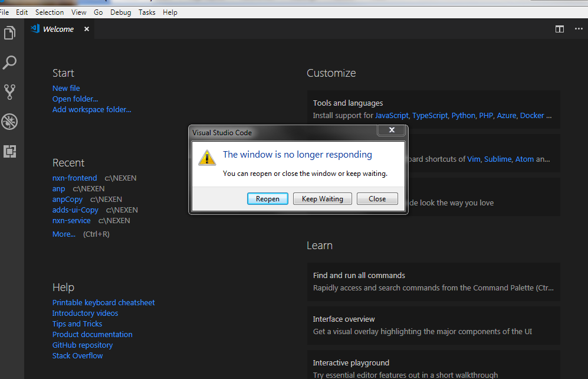
Task: Click the Python language link
Action: pos(463,116)
